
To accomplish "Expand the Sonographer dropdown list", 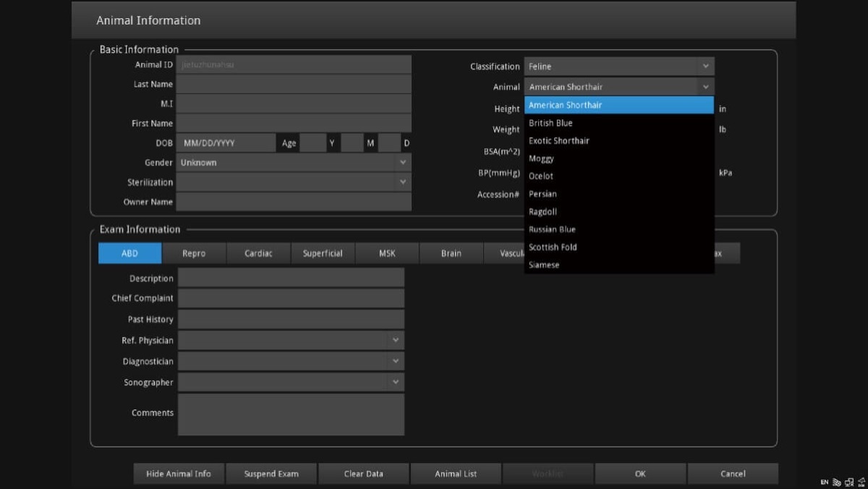I will click(x=396, y=382).
